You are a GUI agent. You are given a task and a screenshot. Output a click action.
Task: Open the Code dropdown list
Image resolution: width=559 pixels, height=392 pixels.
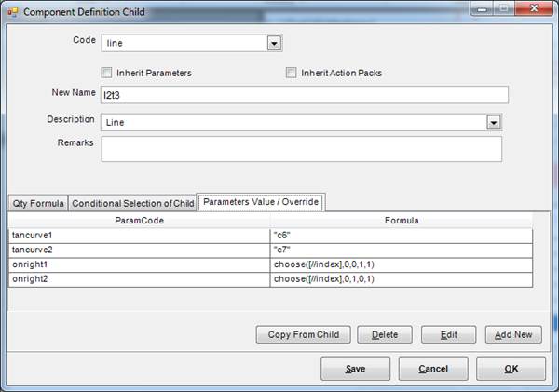pyautogui.click(x=274, y=43)
